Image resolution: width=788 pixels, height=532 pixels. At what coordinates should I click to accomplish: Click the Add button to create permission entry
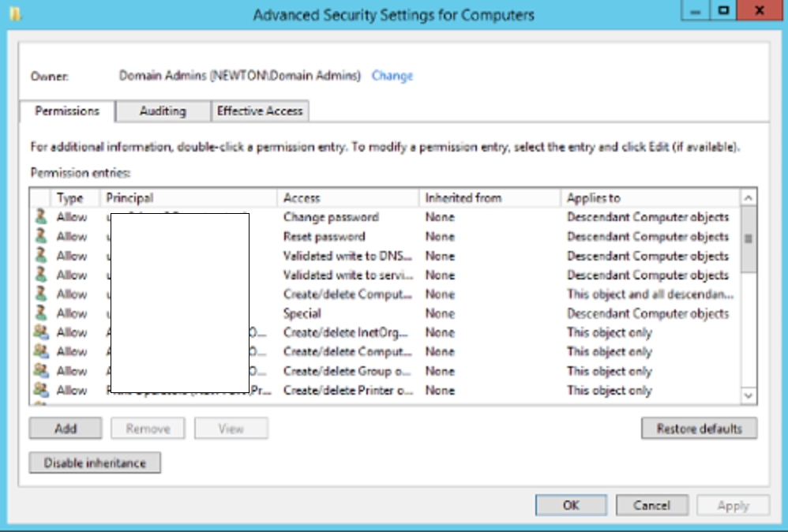click(x=66, y=428)
